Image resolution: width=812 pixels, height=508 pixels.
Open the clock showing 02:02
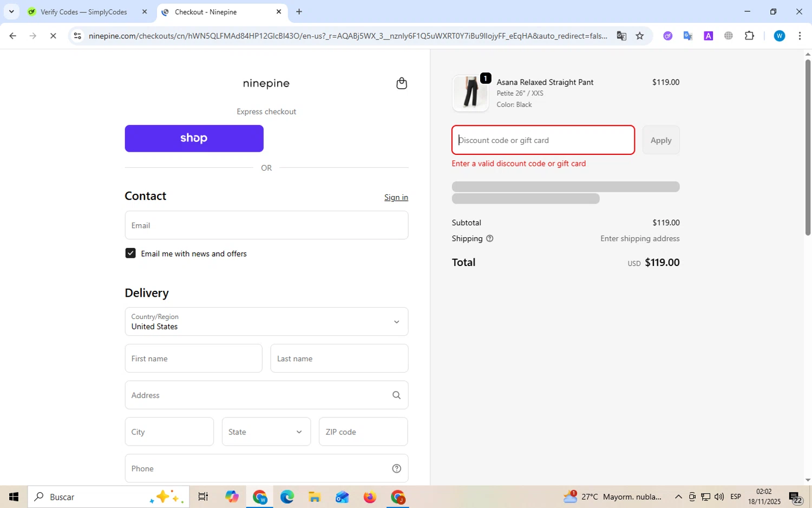(x=764, y=497)
